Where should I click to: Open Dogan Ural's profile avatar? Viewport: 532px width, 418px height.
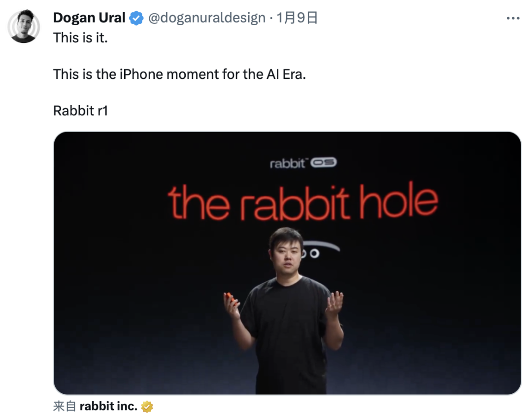click(x=24, y=26)
